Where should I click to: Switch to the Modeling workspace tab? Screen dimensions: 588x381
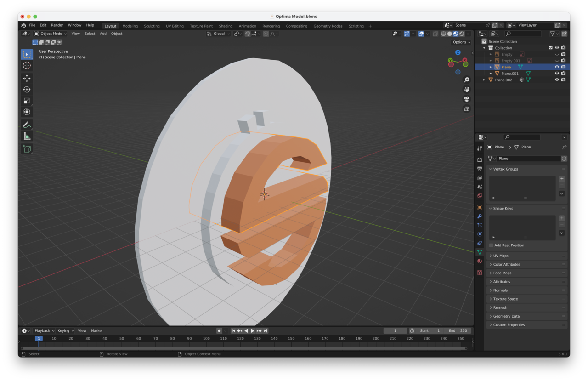pyautogui.click(x=130, y=26)
